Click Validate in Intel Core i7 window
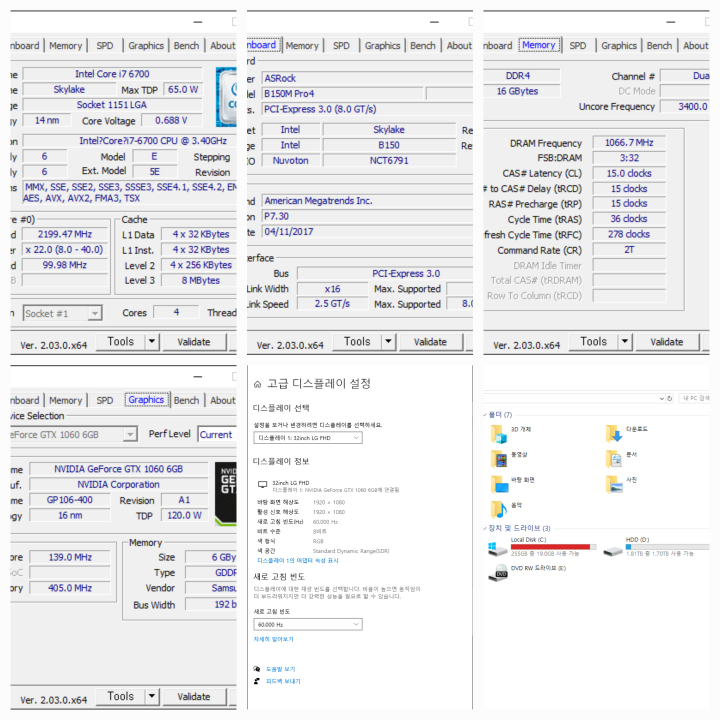 [194, 342]
